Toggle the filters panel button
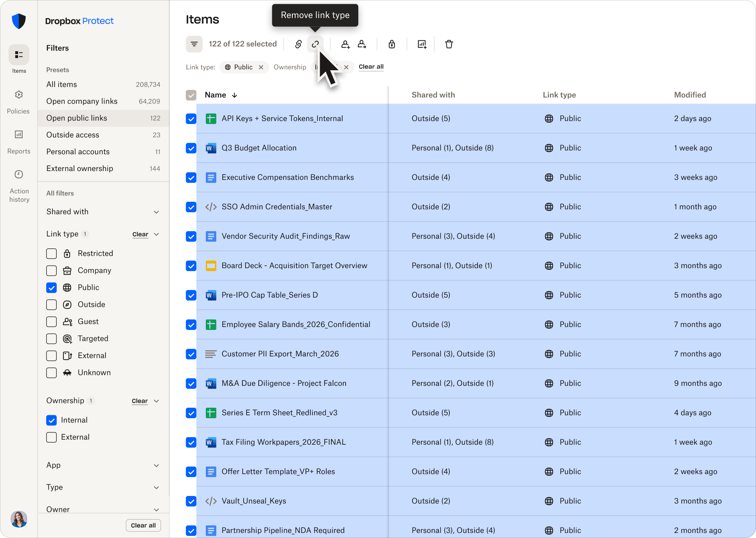This screenshot has width=756, height=538. click(x=194, y=44)
